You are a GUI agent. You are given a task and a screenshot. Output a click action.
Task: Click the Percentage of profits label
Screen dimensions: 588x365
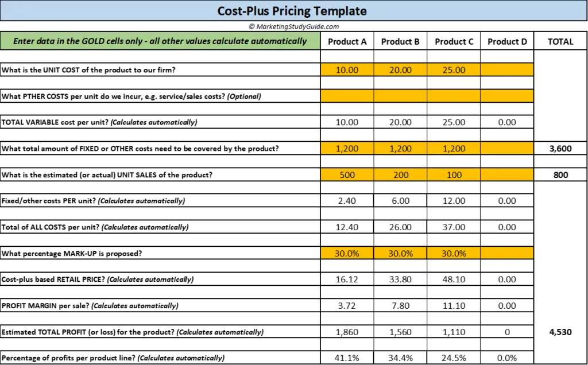[x=113, y=358]
